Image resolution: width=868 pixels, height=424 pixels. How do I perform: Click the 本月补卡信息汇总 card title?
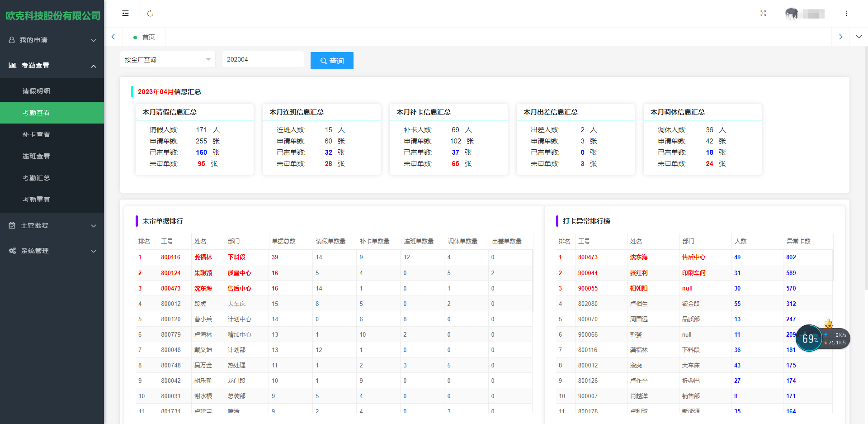[424, 112]
